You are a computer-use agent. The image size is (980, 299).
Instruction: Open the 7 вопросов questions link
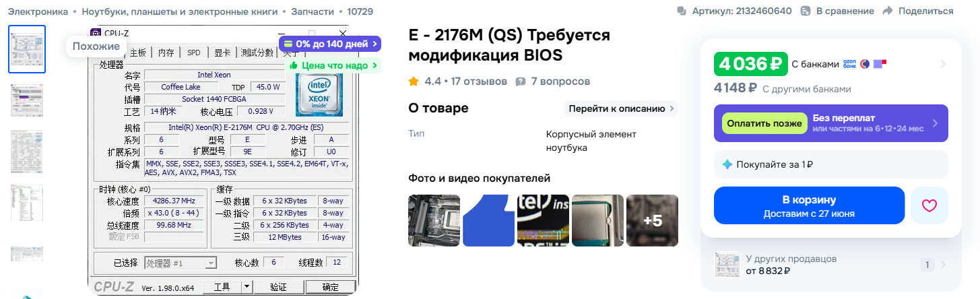(x=560, y=81)
